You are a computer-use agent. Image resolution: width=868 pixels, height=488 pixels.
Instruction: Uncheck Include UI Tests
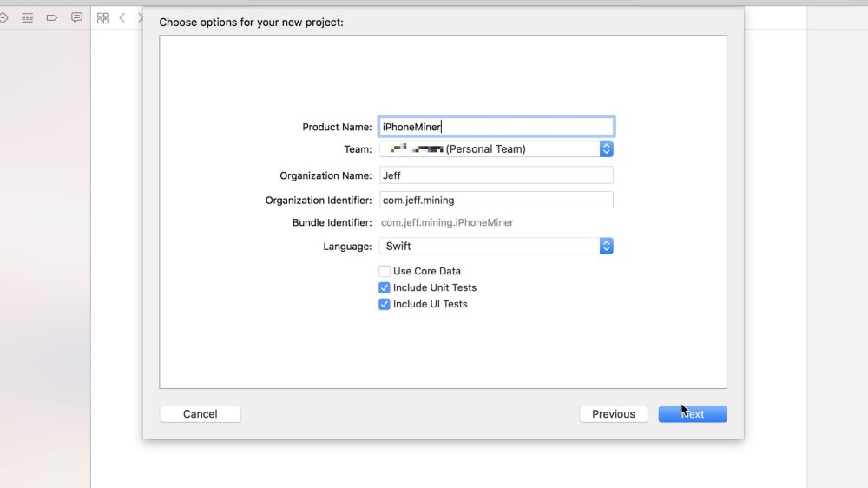(x=385, y=304)
